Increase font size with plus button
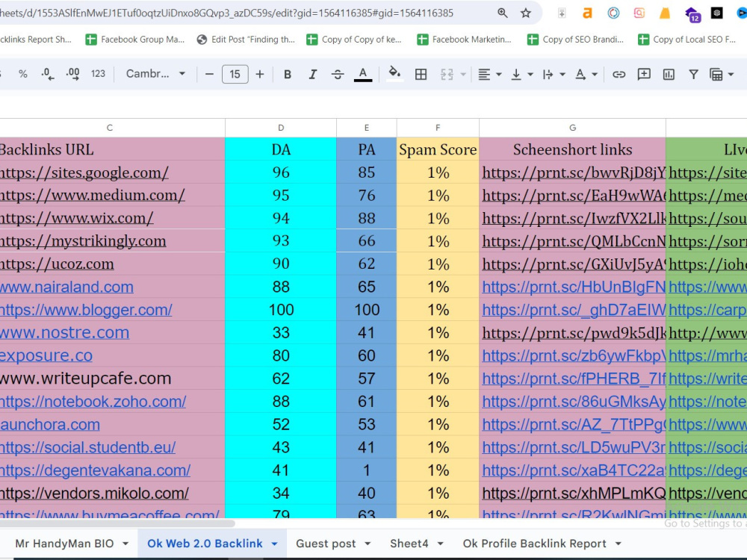 coord(260,74)
